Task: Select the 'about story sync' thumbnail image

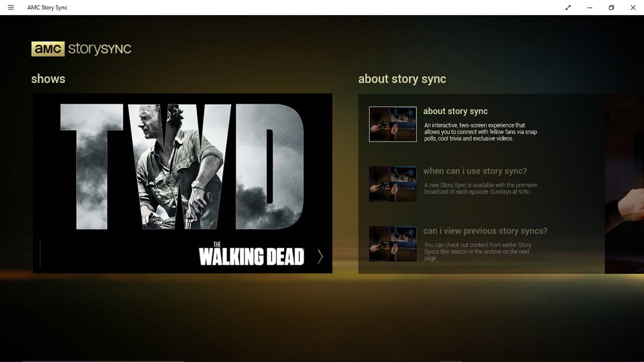Action: click(393, 124)
